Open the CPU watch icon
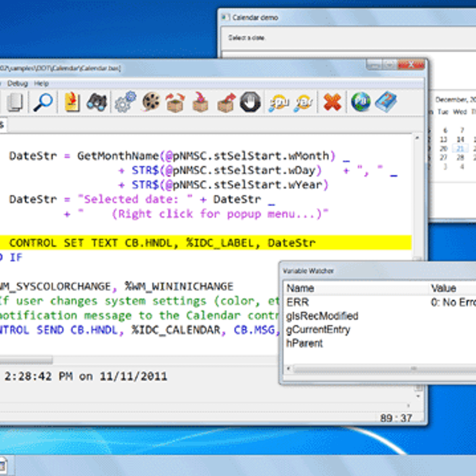 pyautogui.click(x=279, y=103)
